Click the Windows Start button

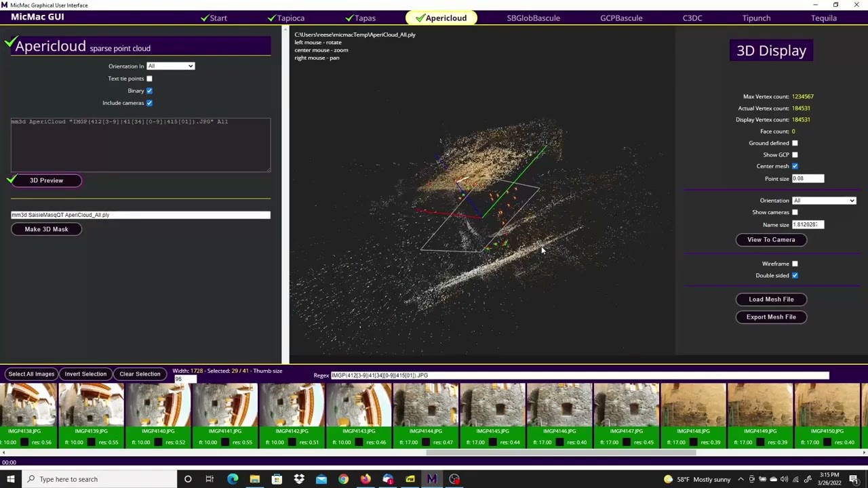point(10,479)
